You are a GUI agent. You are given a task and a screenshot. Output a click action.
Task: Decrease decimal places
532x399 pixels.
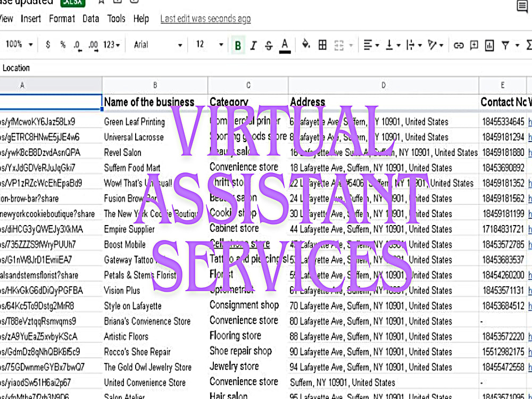(78, 45)
